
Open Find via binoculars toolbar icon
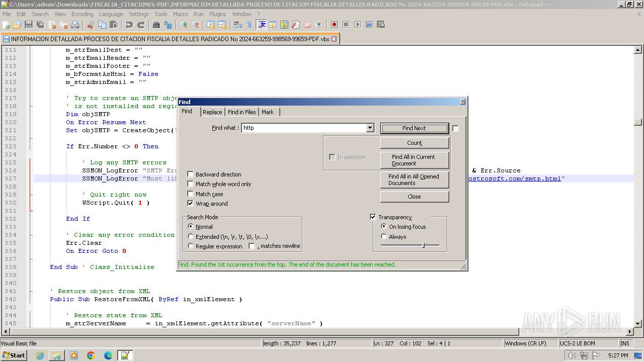156,25
